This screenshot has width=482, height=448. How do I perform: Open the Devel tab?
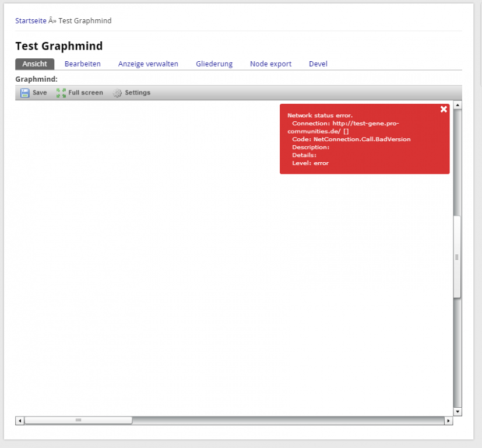[318, 64]
